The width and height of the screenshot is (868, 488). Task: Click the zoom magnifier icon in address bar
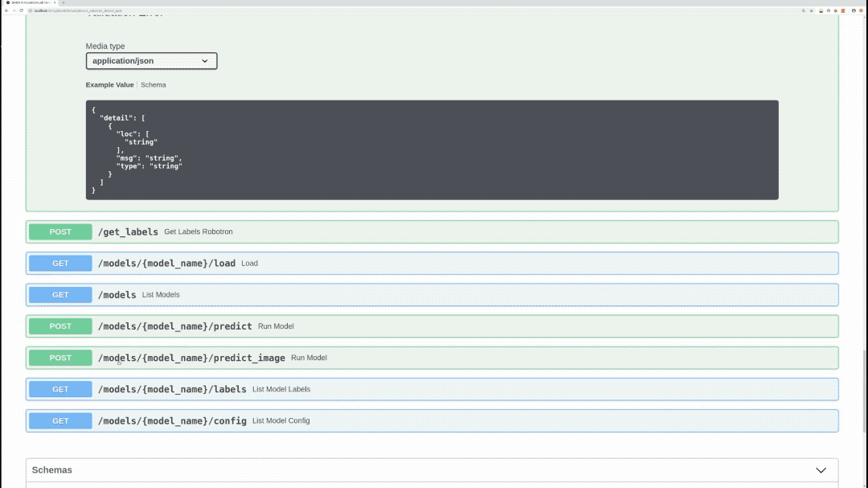pyautogui.click(x=804, y=10)
